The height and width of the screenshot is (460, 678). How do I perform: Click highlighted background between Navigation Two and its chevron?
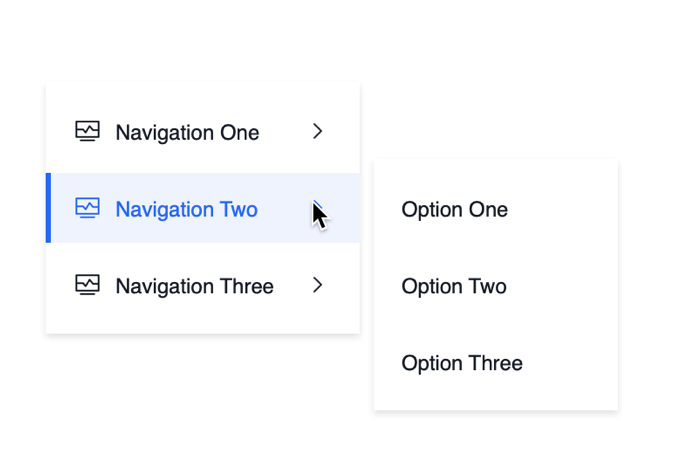pos(283,209)
